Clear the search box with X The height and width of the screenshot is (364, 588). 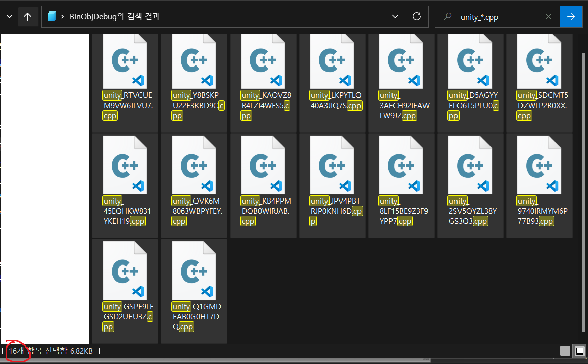(x=548, y=17)
